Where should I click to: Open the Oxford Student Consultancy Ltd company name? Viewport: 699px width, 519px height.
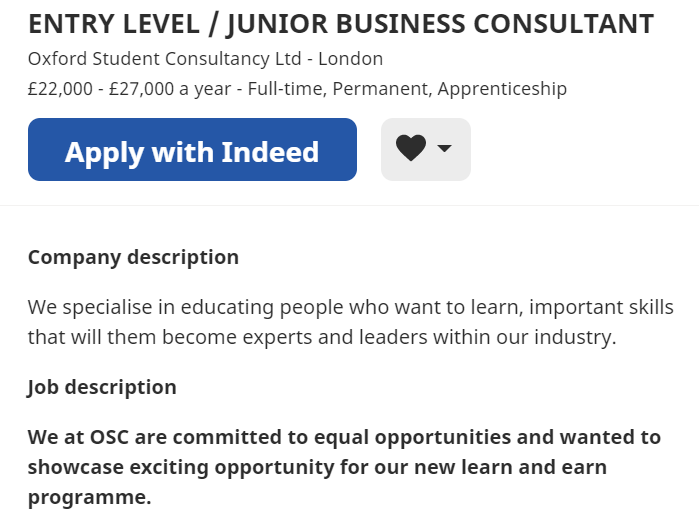coord(164,59)
